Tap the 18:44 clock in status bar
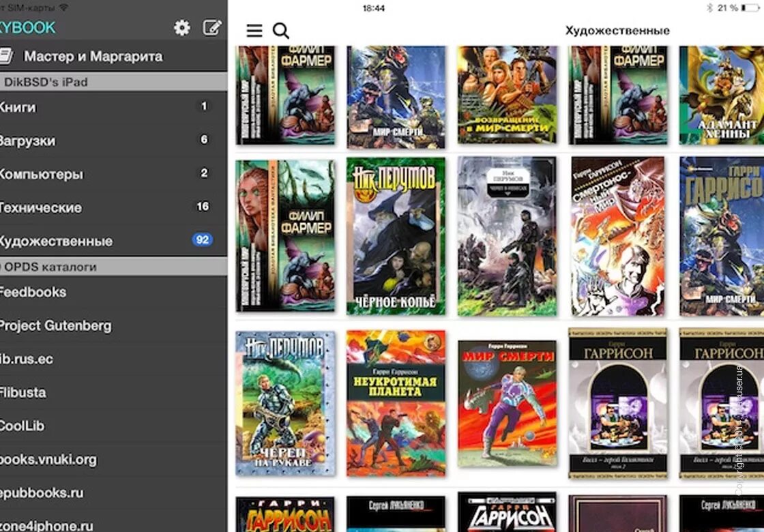The image size is (764, 532). (x=374, y=8)
